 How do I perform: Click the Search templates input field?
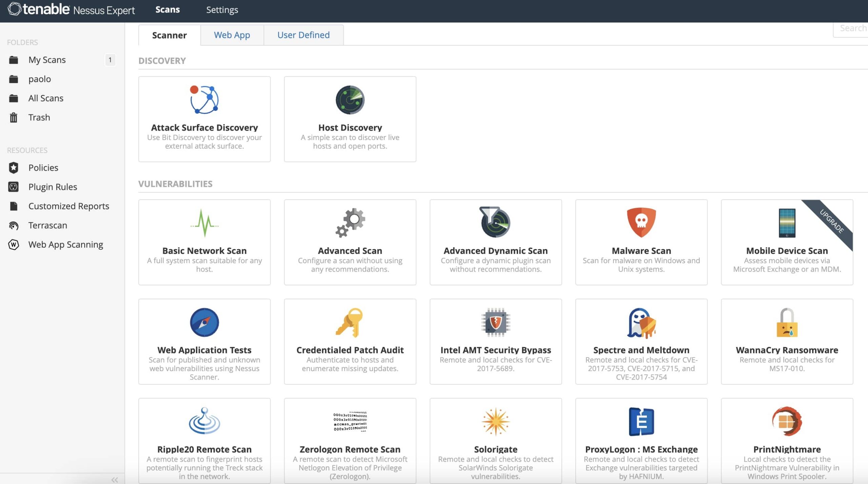click(x=851, y=28)
